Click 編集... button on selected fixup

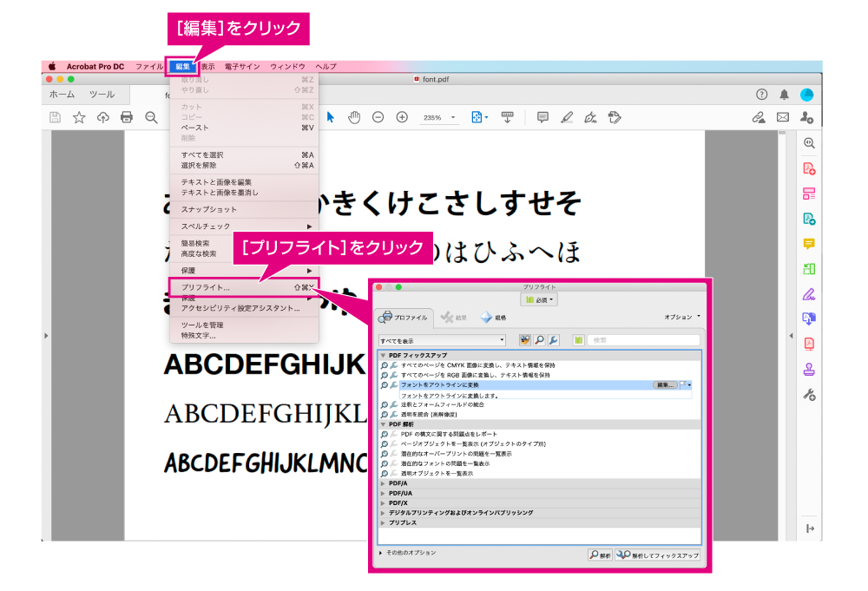(x=666, y=384)
